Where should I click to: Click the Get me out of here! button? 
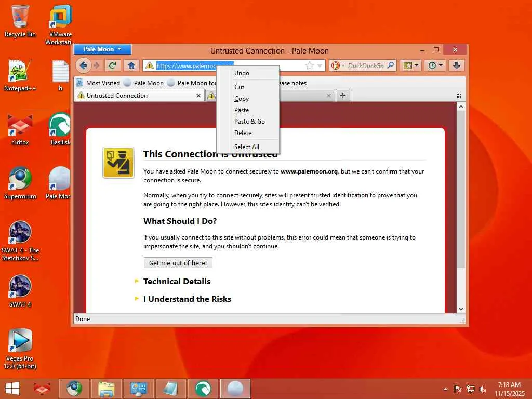[178, 263]
